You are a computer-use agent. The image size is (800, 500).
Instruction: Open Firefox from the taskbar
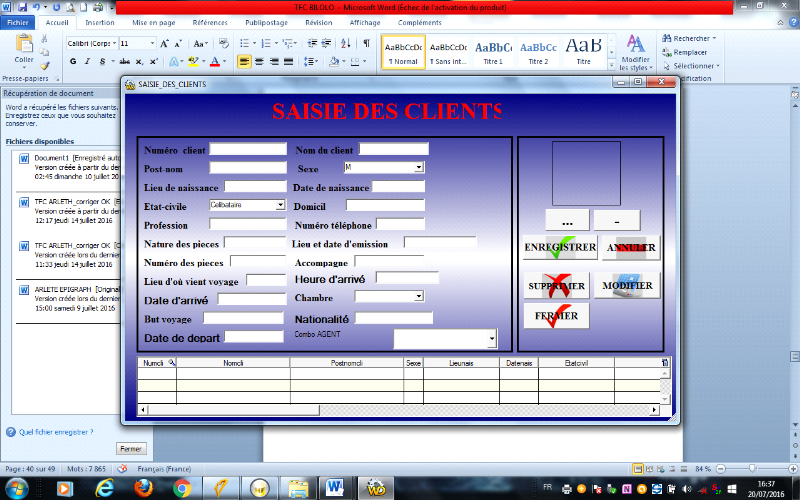143,487
